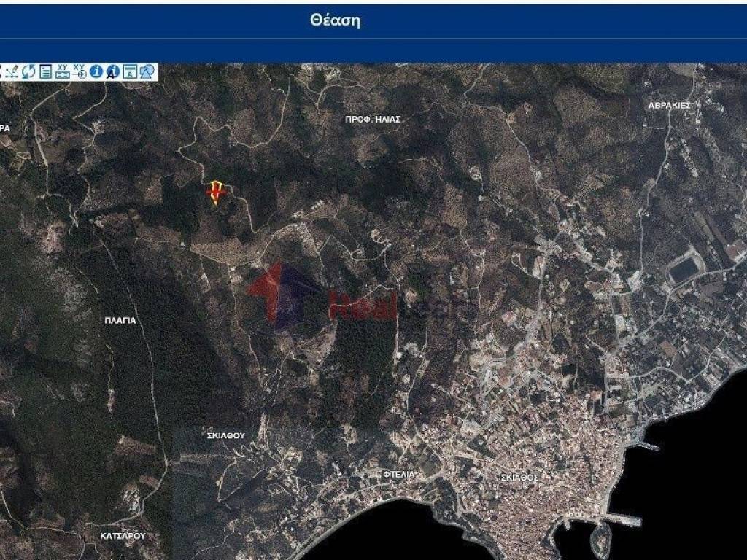Activate the go-to-XY coordinates tool
This screenshot has width=747, height=560.
pos(80,71)
